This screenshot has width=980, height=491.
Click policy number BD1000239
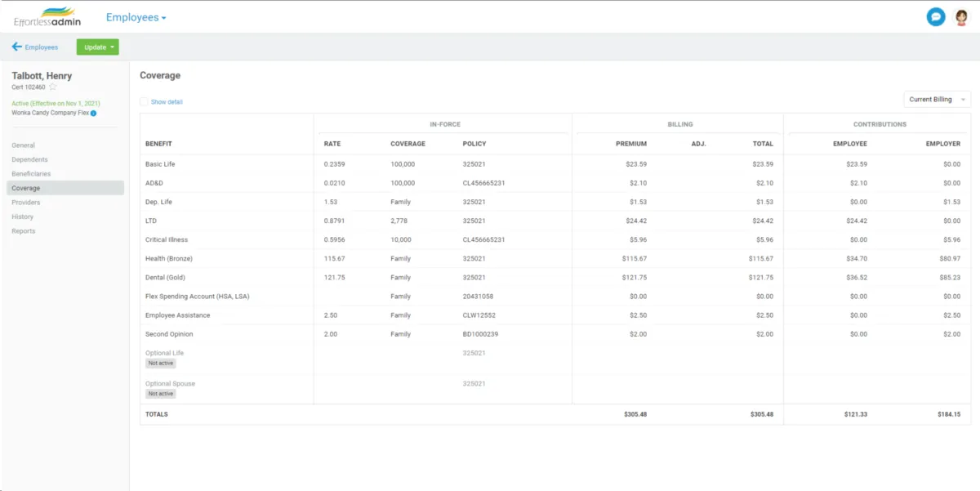coord(480,334)
